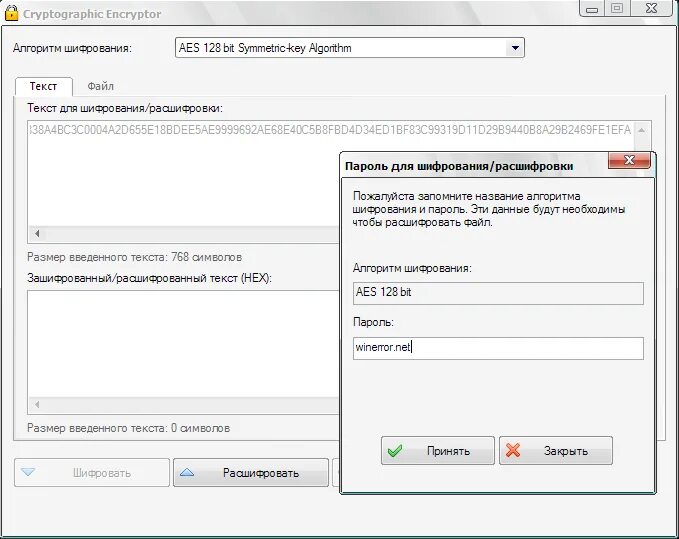Maximize the Cryptographic Encryptor window
The width and height of the screenshot is (679, 539).
click(x=617, y=8)
